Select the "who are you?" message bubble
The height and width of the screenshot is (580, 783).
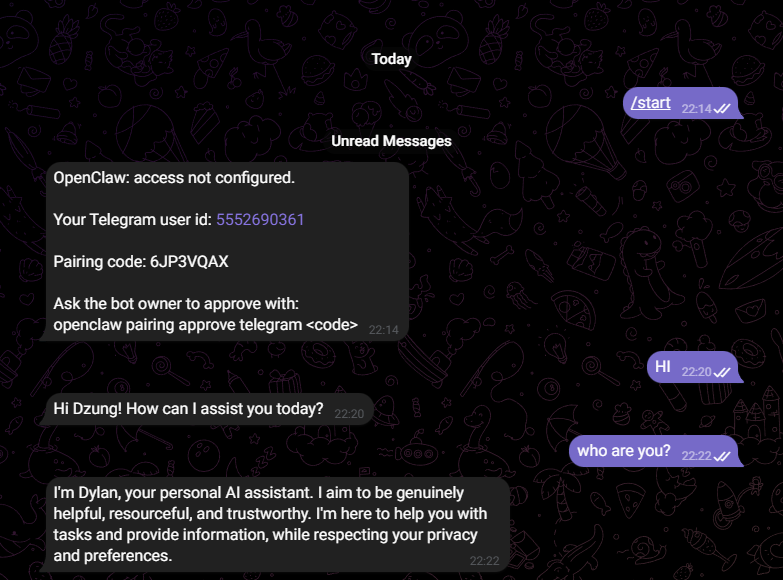(624, 451)
